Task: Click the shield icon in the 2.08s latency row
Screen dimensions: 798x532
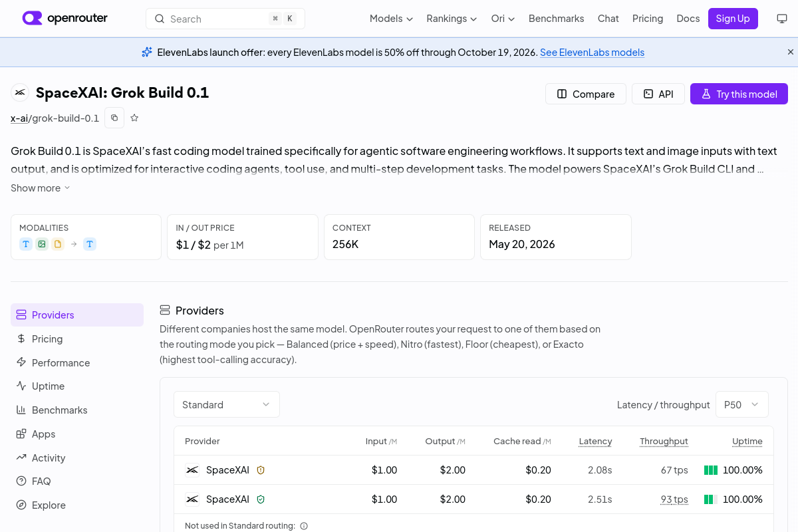Action: (x=261, y=470)
